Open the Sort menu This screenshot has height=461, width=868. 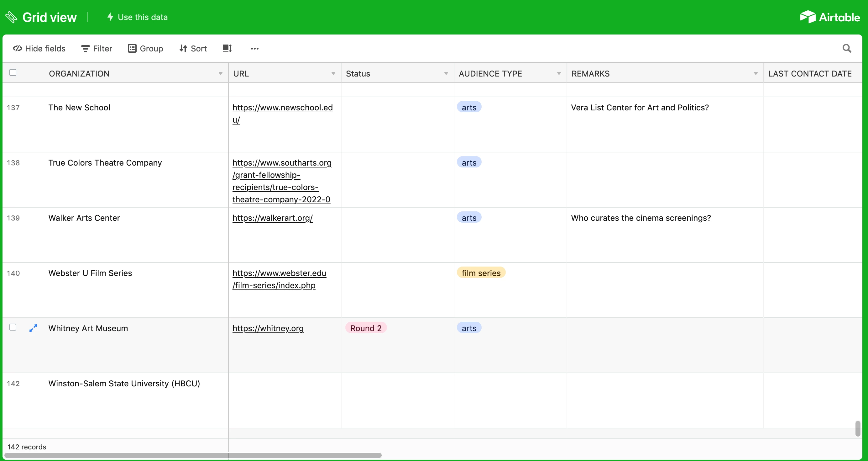point(193,49)
